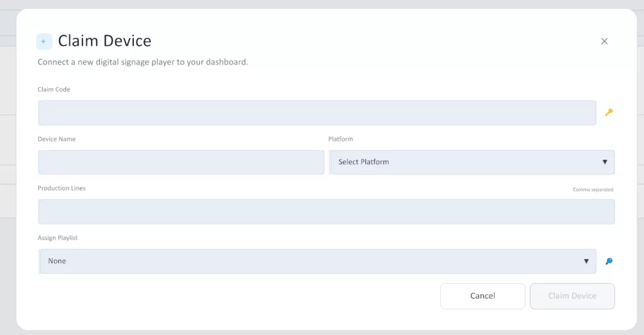Image resolution: width=644 pixels, height=335 pixels.
Task: Focus the Device Name input field
Action: (181, 162)
